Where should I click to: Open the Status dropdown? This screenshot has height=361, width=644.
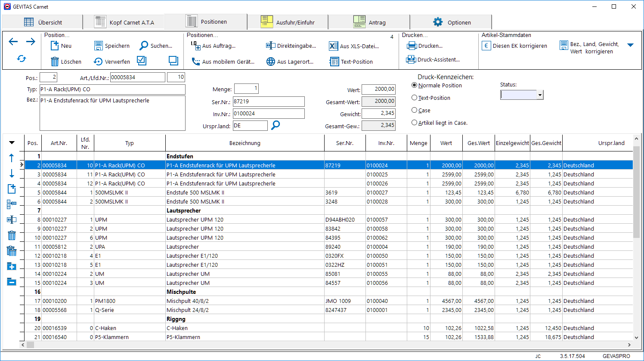(540, 95)
